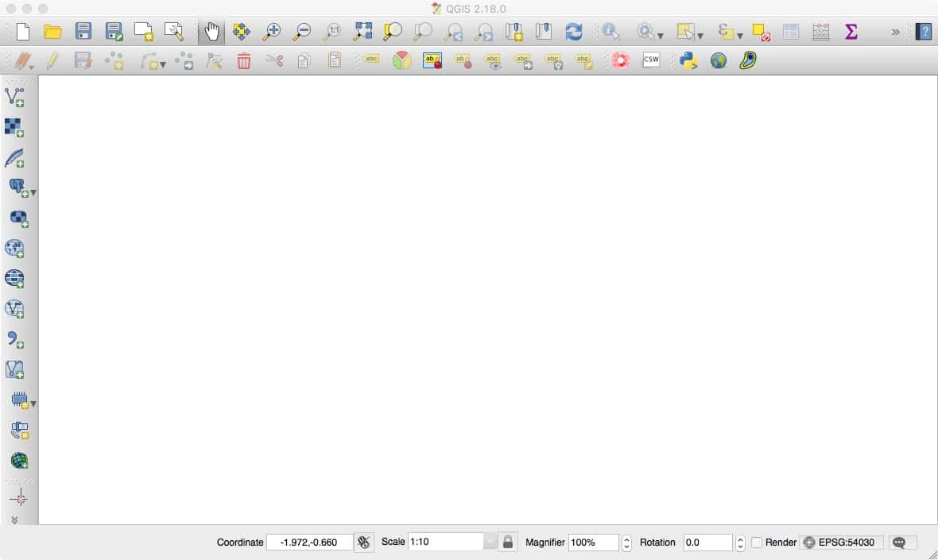Expand the select features dropdown
This screenshot has height=560, width=938.
[700, 34]
